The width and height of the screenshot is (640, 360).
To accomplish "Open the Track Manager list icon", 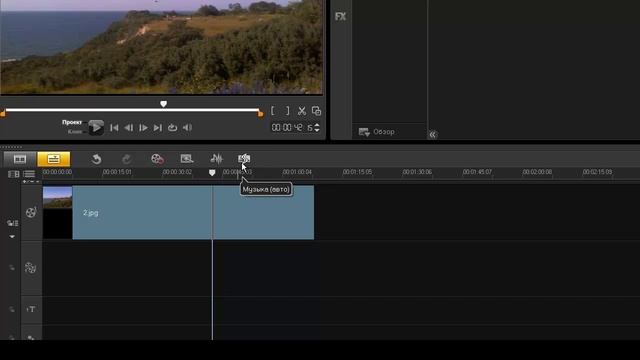I will [29, 174].
